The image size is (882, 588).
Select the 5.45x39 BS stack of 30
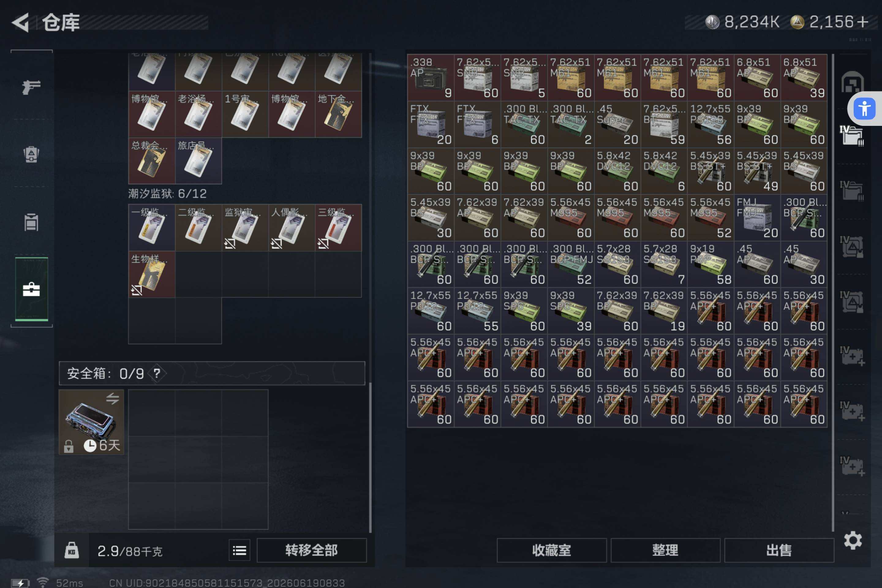point(431,217)
